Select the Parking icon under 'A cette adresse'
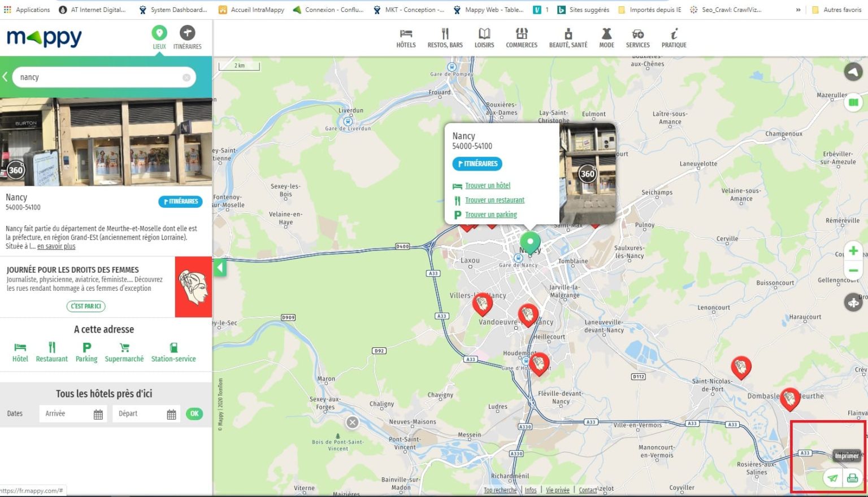This screenshot has width=868, height=497. tap(86, 351)
